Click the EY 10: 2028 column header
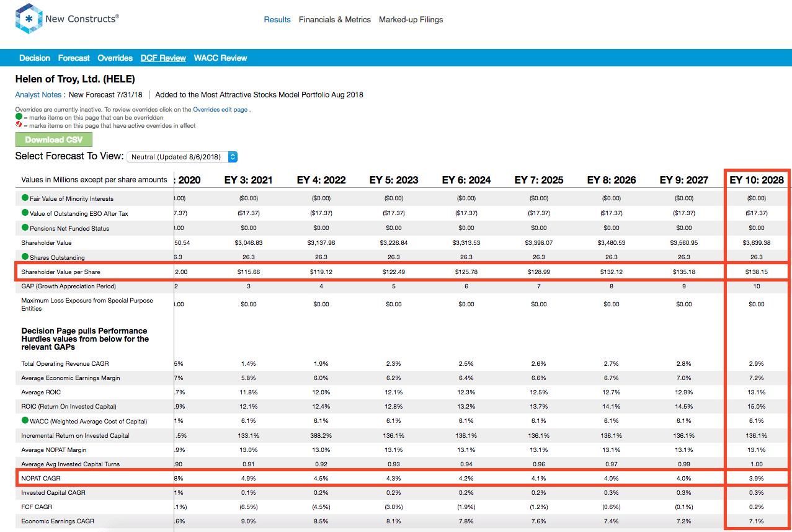Screen dimensions: 792x532 click(757, 180)
